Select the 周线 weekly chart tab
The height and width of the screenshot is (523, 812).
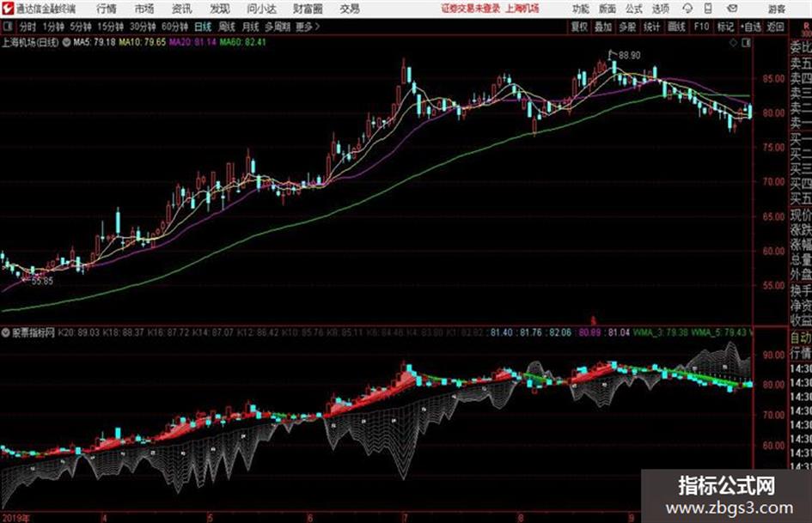[227, 27]
